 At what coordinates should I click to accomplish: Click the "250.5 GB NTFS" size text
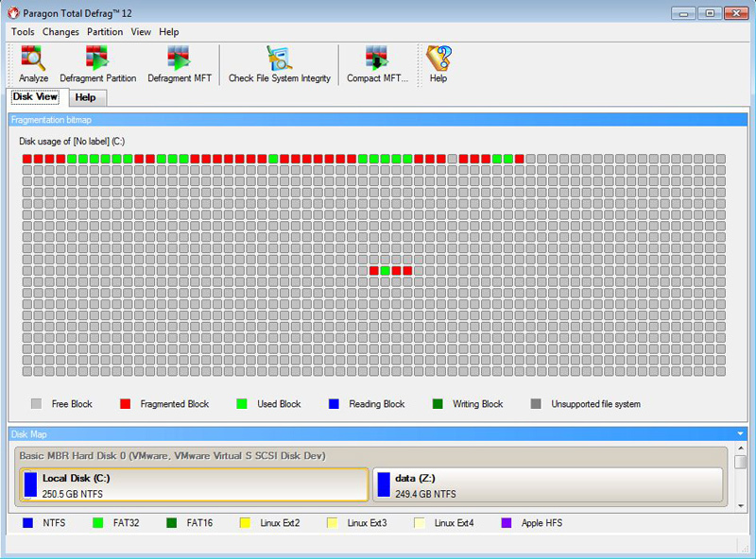point(73,494)
